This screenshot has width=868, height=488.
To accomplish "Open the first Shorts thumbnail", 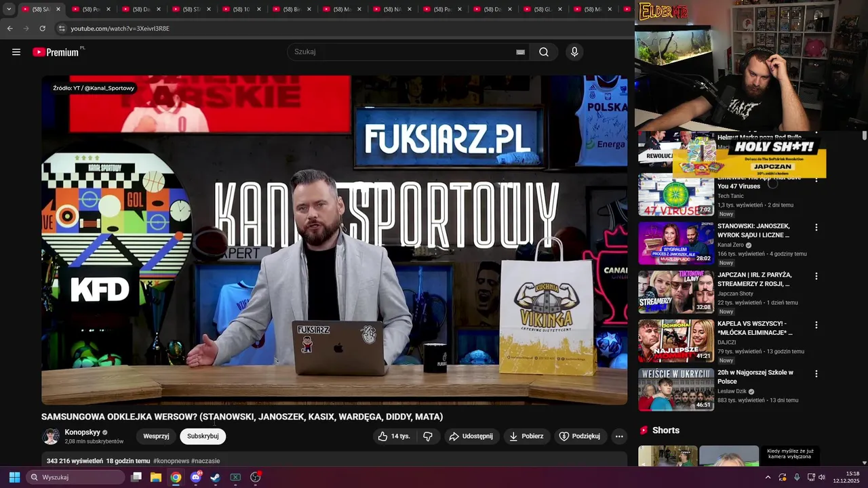I will pos(667,456).
